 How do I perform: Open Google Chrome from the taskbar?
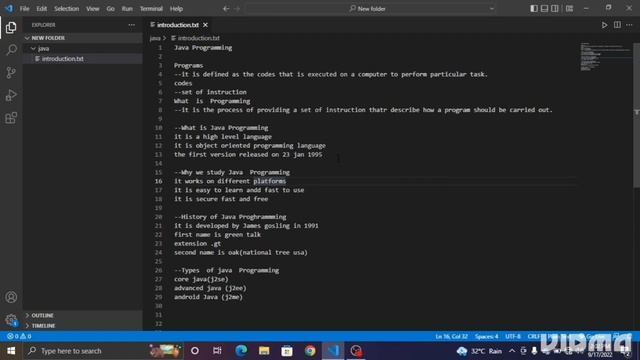(x=310, y=351)
